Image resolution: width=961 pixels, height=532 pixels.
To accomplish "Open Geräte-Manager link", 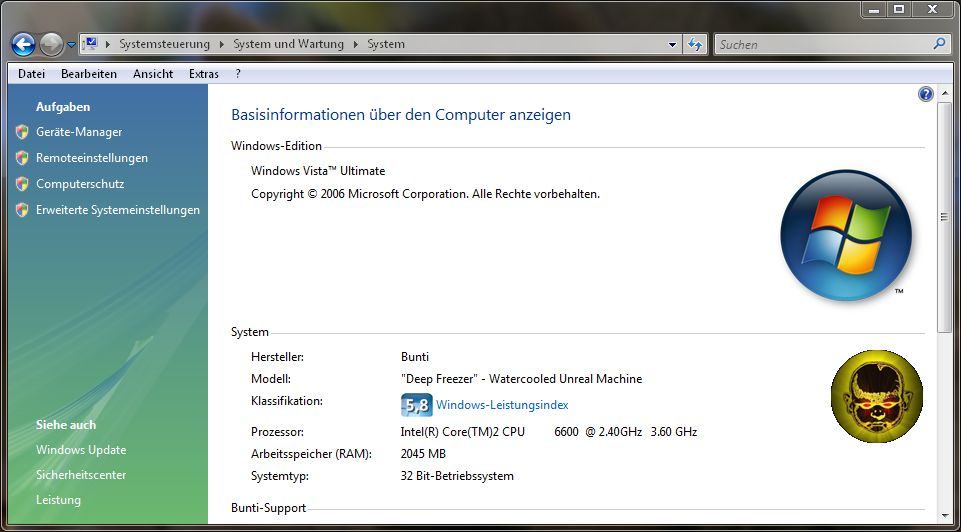I will 79,132.
